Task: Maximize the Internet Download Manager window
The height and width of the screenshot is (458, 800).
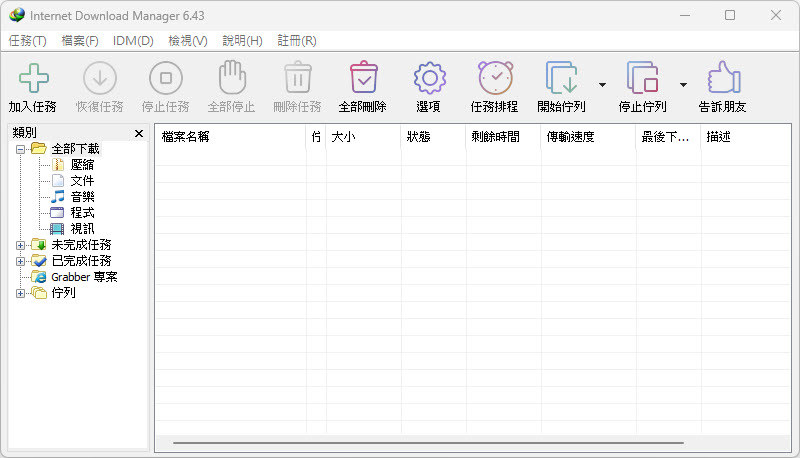Action: tap(730, 15)
